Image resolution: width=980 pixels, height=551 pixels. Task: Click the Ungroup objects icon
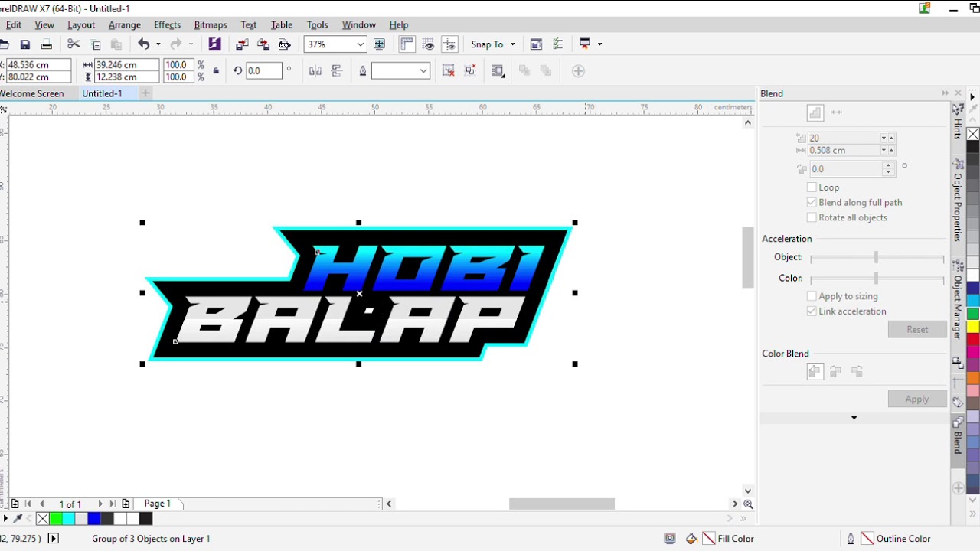click(449, 71)
